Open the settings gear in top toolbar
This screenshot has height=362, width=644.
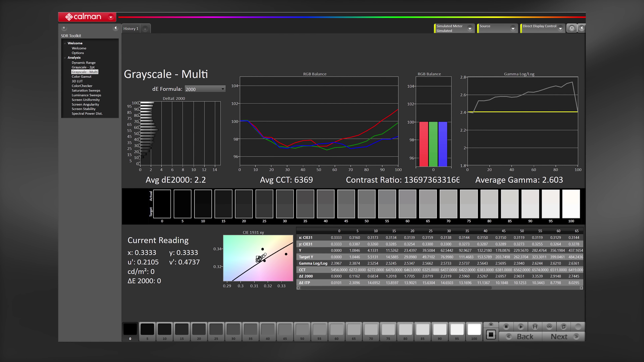coord(572,28)
